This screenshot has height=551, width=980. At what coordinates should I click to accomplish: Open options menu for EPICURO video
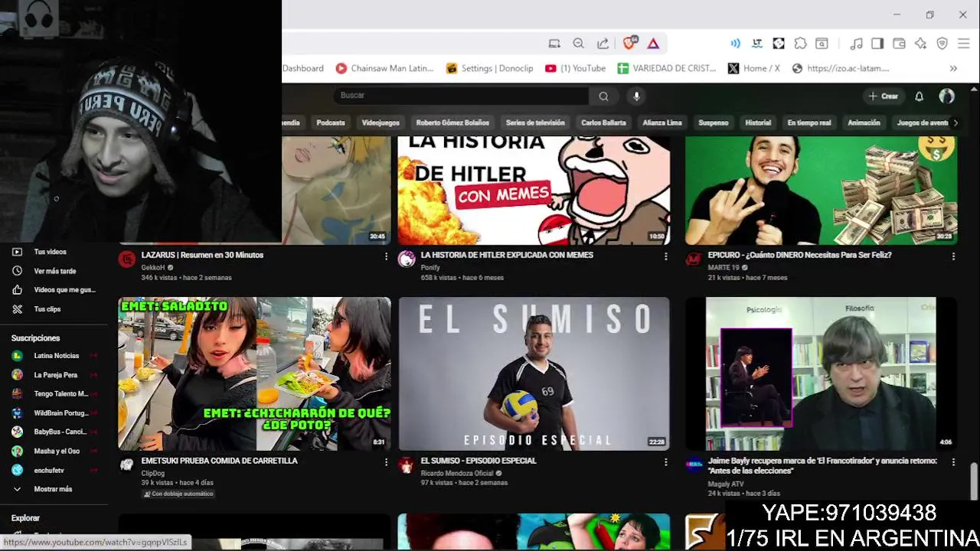953,256
